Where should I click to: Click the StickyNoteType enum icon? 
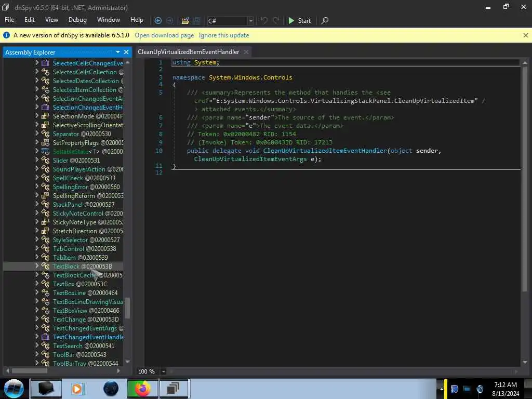(45, 222)
